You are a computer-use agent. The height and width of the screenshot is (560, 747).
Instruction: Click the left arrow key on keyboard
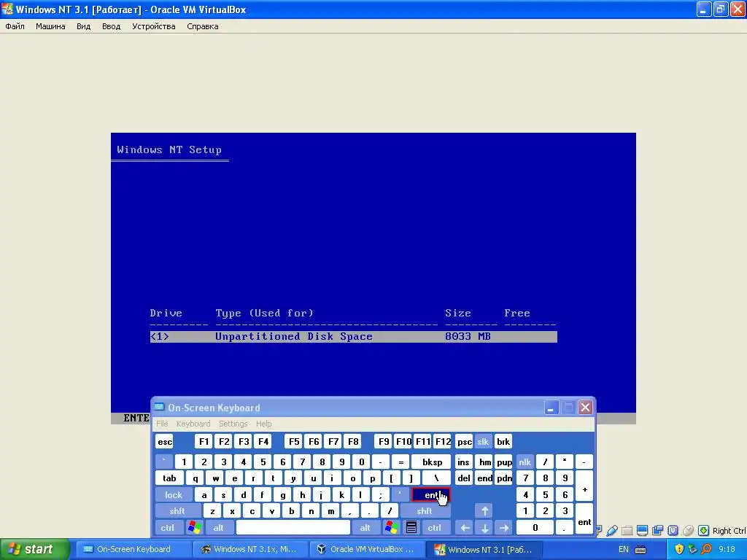pyautogui.click(x=465, y=527)
